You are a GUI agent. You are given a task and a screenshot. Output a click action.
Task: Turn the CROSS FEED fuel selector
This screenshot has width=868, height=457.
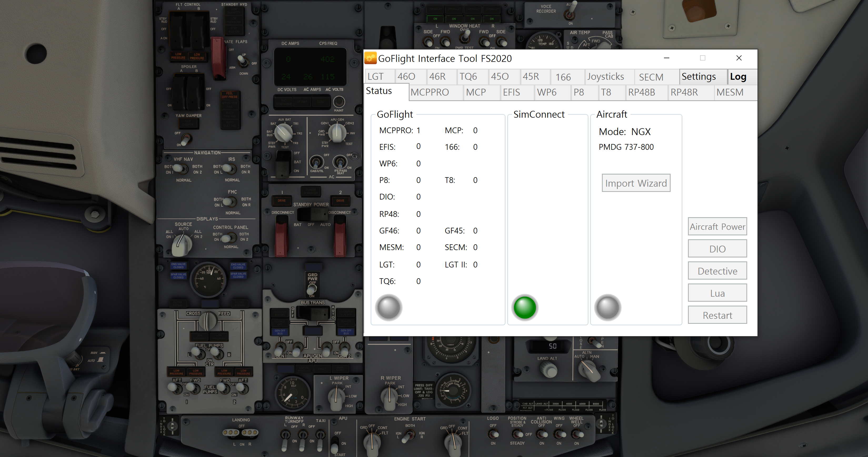208,321
